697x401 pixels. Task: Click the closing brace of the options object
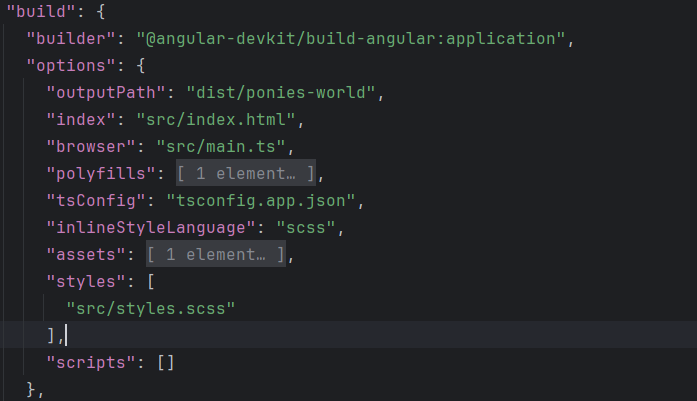(31, 390)
